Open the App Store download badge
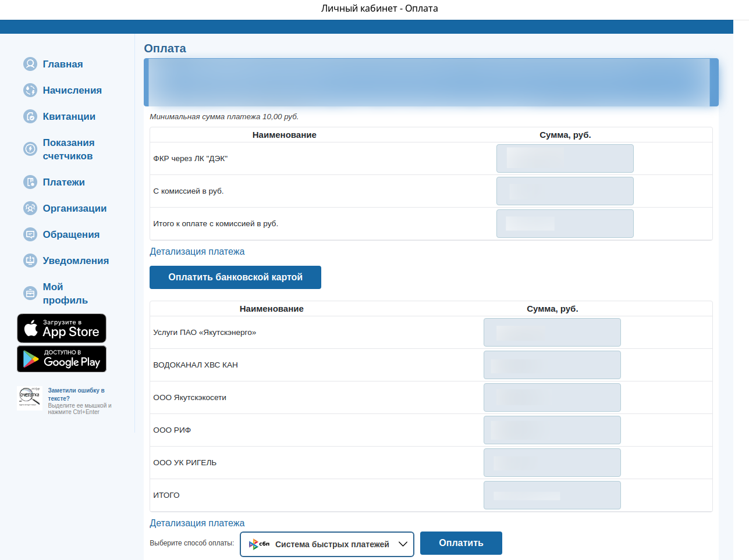Screen dimensions: 749x560 tap(62, 328)
